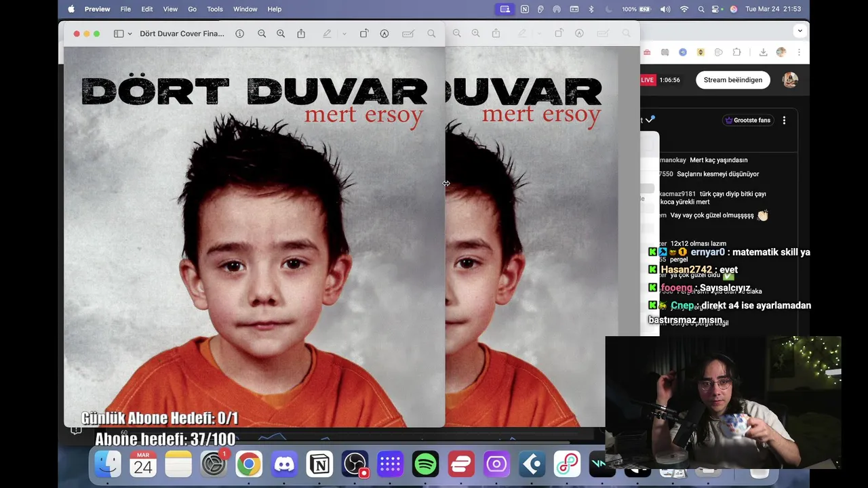Click the Dört Duvar Cover document title

coord(182,33)
